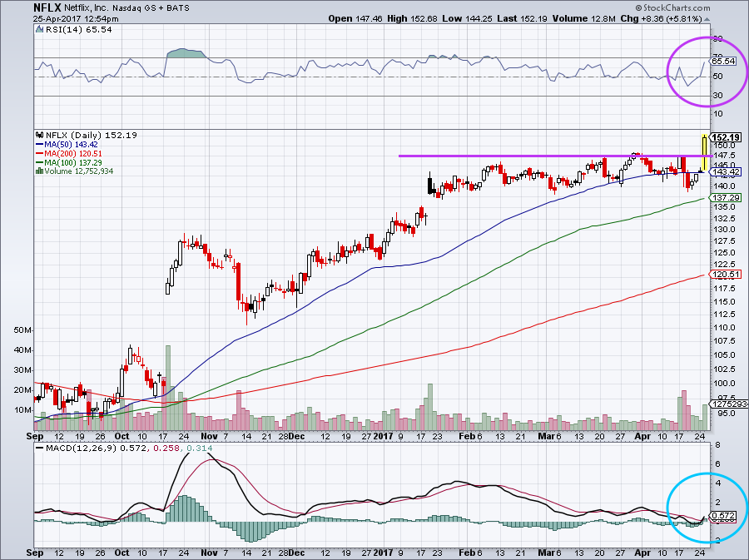
Task: Click the 100.0 price axis label
Action: click(x=725, y=383)
